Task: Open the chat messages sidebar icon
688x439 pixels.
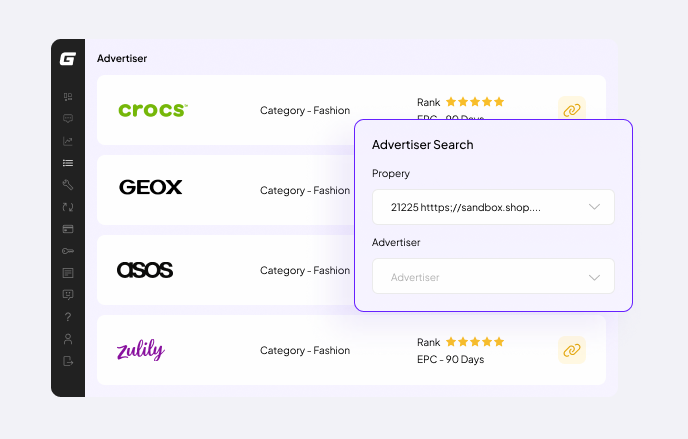Action: (68, 118)
